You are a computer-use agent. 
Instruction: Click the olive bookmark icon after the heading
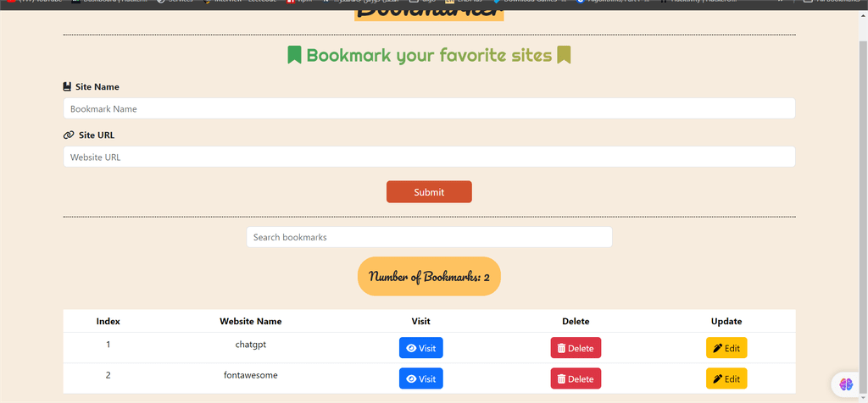tap(564, 55)
